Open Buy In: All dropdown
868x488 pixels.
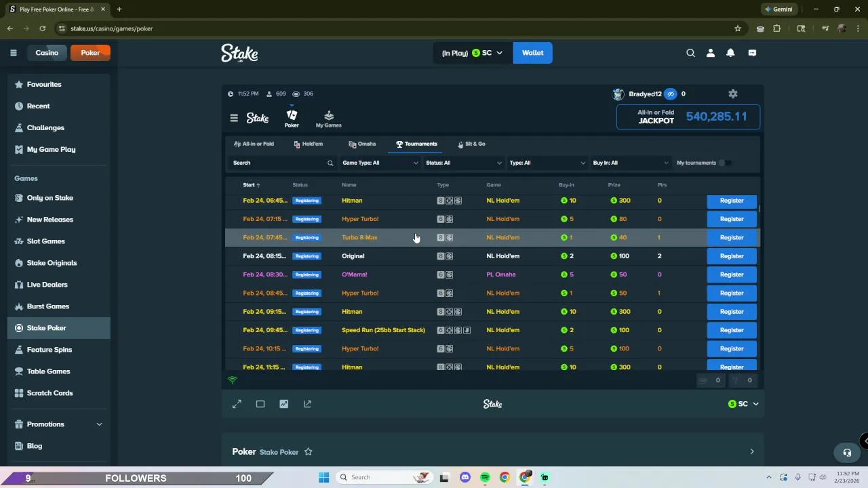tap(631, 163)
